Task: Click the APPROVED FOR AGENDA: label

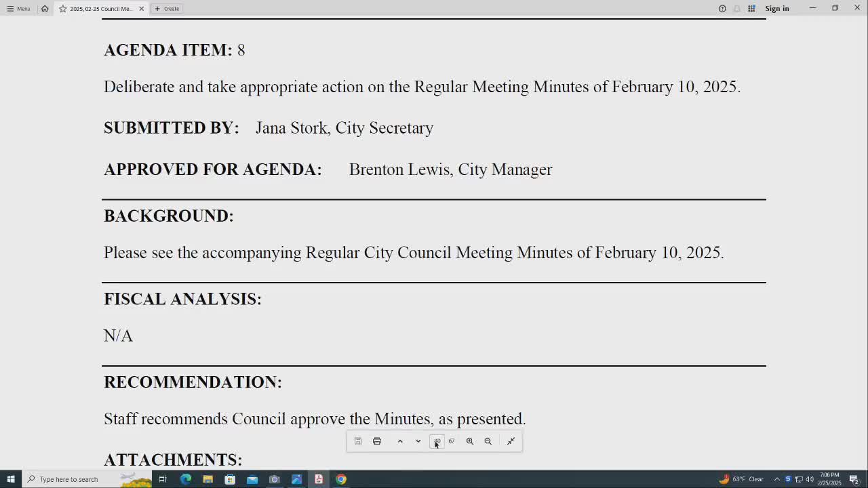Action: click(x=213, y=169)
